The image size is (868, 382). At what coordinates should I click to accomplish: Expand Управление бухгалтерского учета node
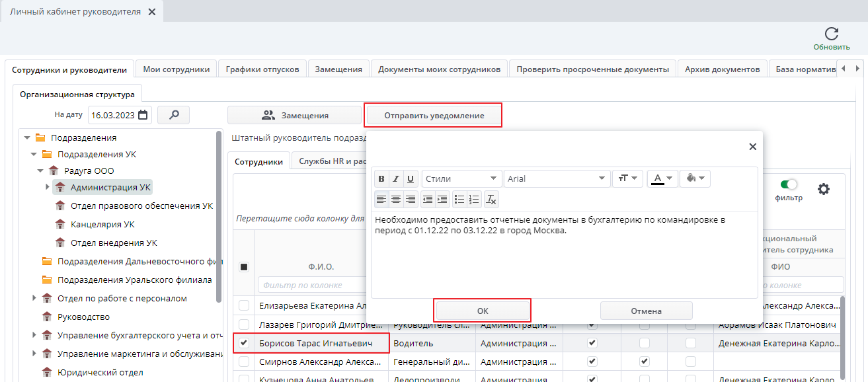(x=34, y=335)
